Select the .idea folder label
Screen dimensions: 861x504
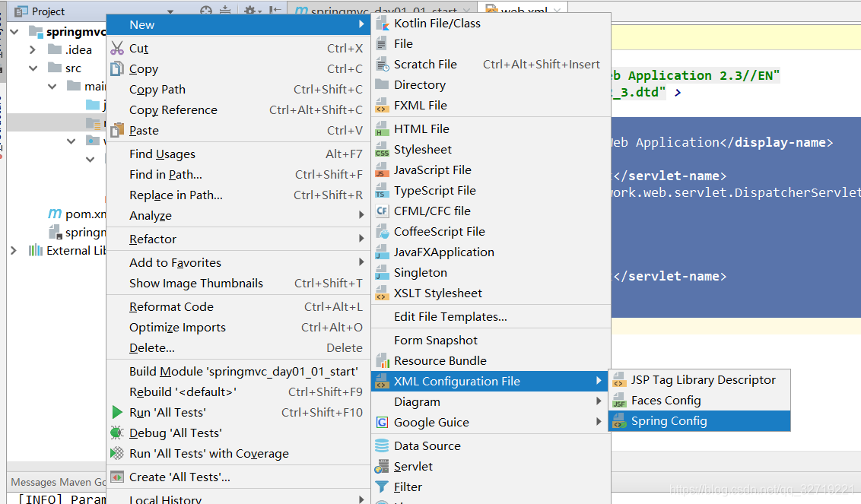pyautogui.click(x=78, y=50)
